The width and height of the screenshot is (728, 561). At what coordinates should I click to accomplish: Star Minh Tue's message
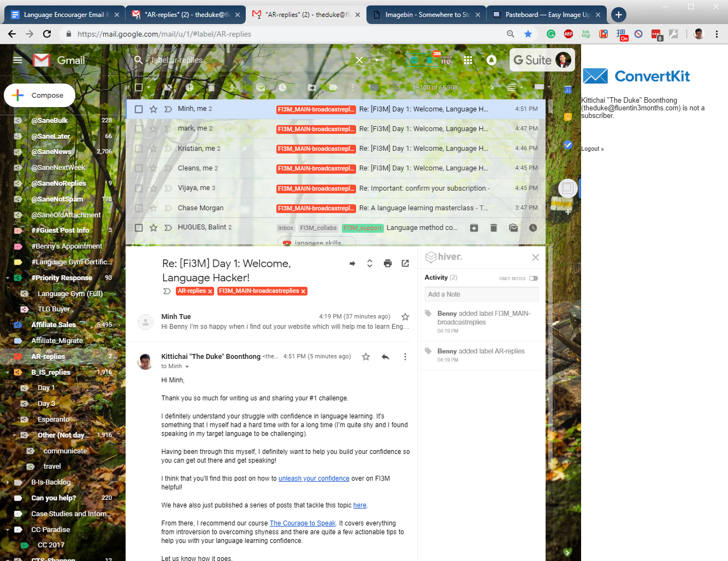[x=405, y=317]
